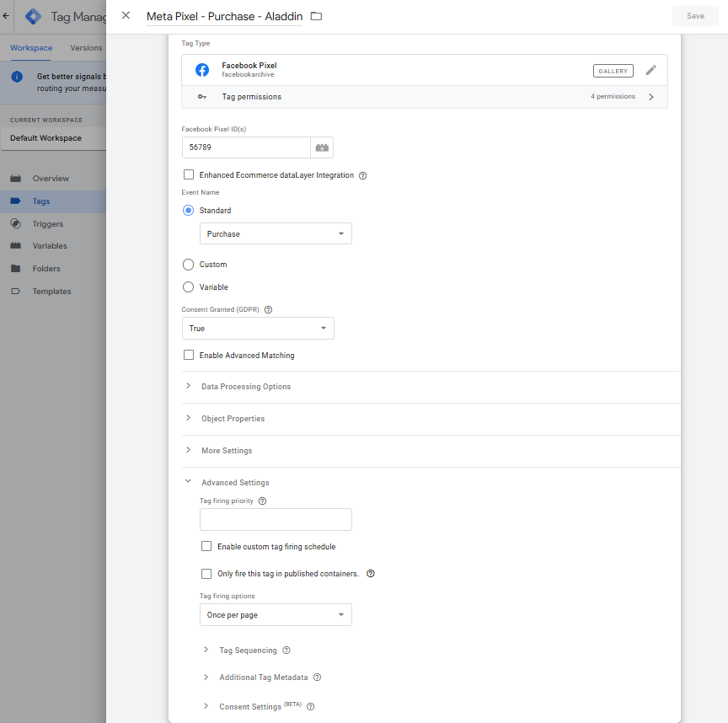Click help icon beside Consent Granted (GDPR)
728x723 pixels.
(x=268, y=309)
